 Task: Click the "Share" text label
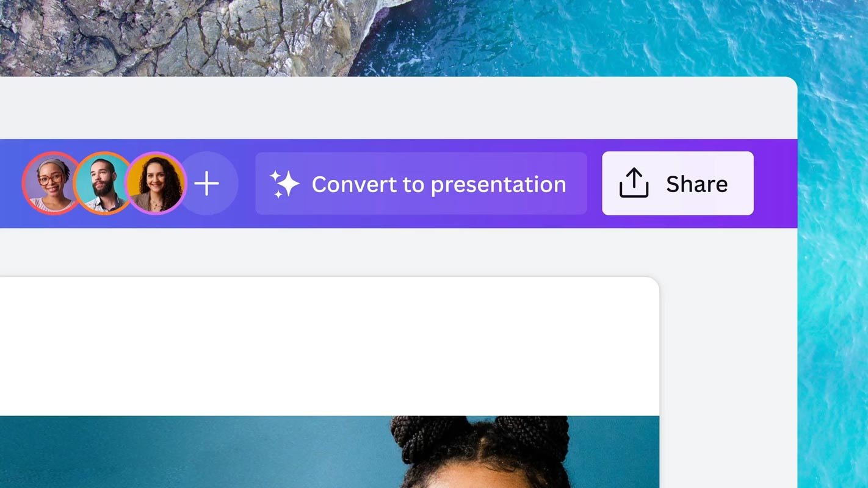click(696, 184)
